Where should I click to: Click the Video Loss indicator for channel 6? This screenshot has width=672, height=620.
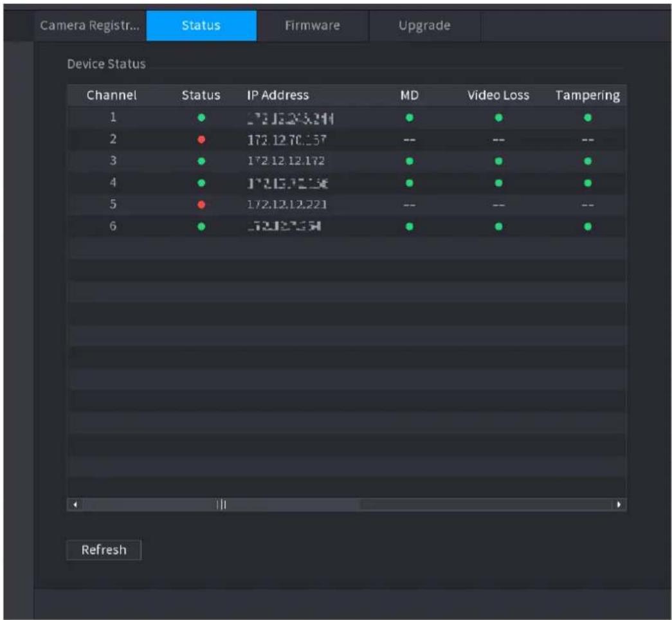click(498, 226)
